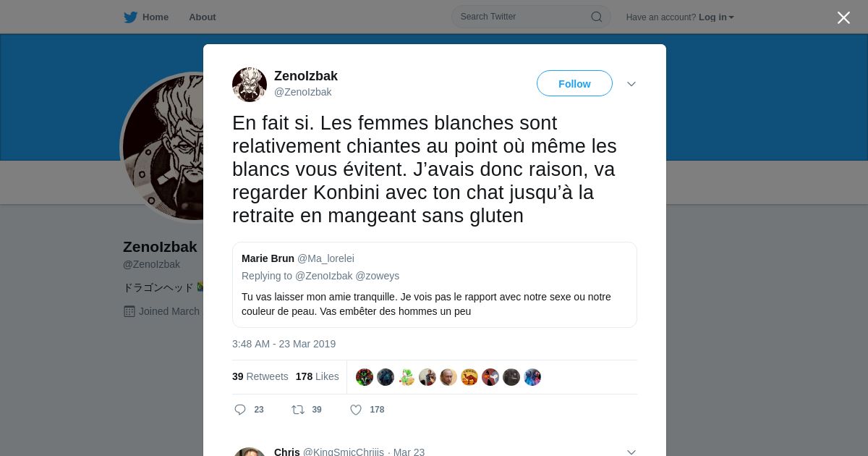Open the Log in dropdown
Viewport: 868px width, 456px height.
(x=716, y=17)
